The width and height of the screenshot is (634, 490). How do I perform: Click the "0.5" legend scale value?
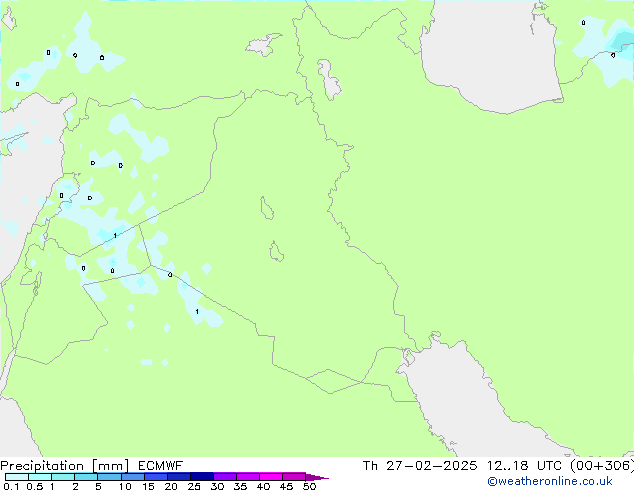(x=35, y=486)
